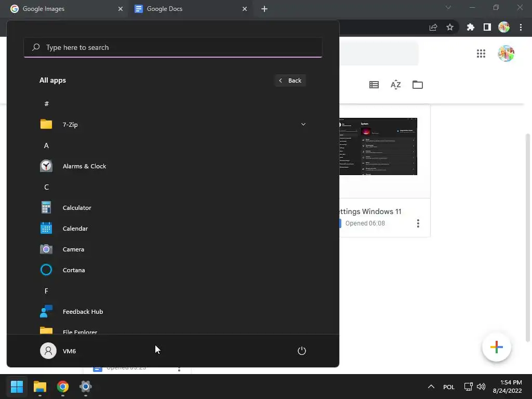Click Chrome profile avatar in toolbar
This screenshot has height=399, width=532.
click(504, 27)
